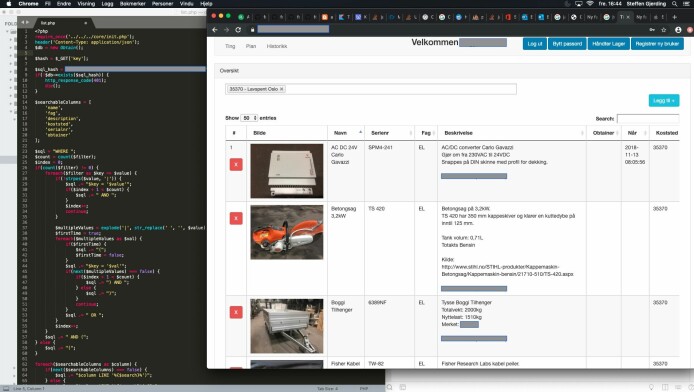Open the Historikk tab
This screenshot has width=694, height=392.
pyautogui.click(x=277, y=46)
